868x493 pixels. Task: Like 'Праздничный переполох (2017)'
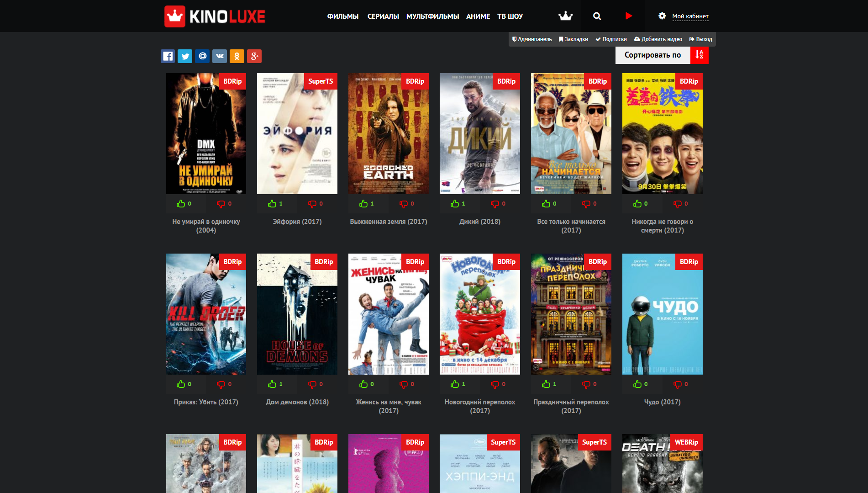547,384
